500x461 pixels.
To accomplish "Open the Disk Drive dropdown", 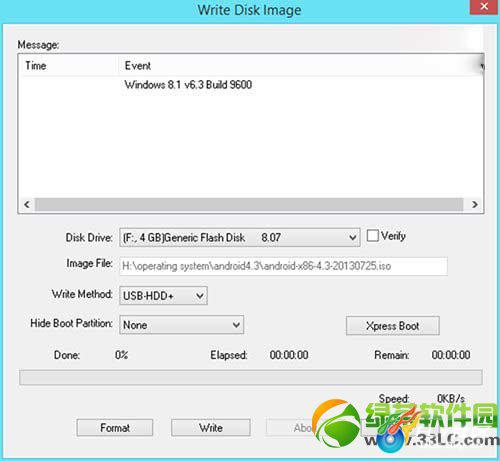I will pos(240,237).
